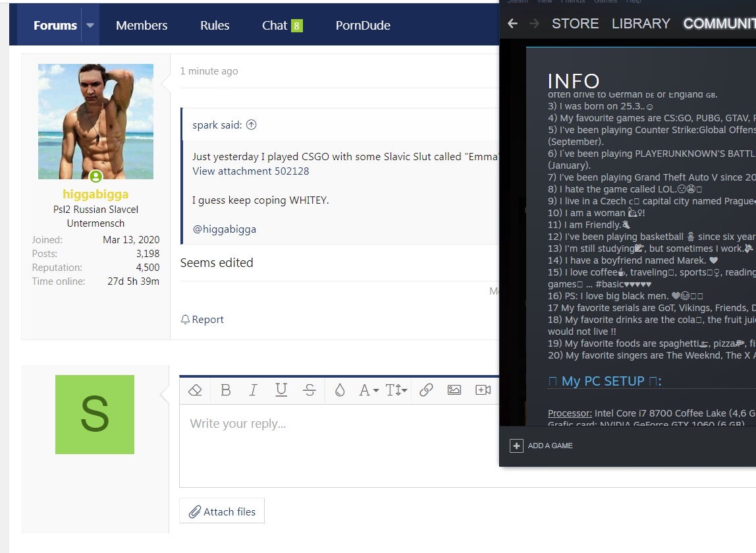Click Add a Game plus icon
The width and height of the screenshot is (756, 553).
[x=516, y=446]
